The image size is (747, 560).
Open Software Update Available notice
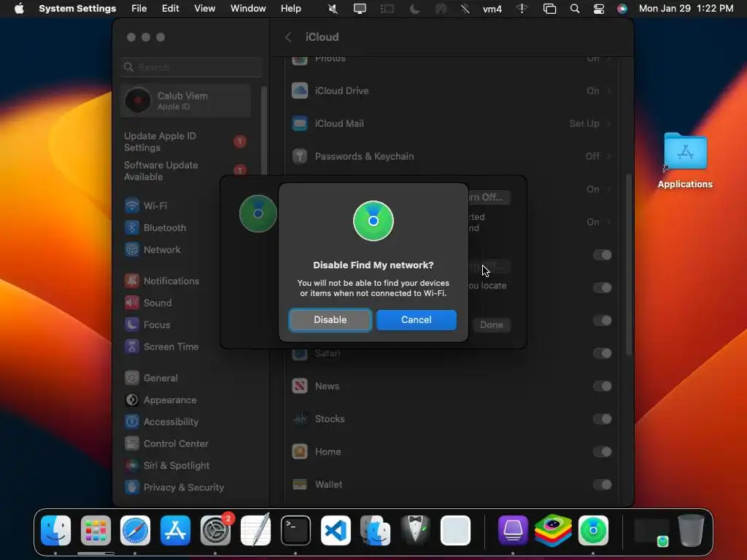coord(185,171)
